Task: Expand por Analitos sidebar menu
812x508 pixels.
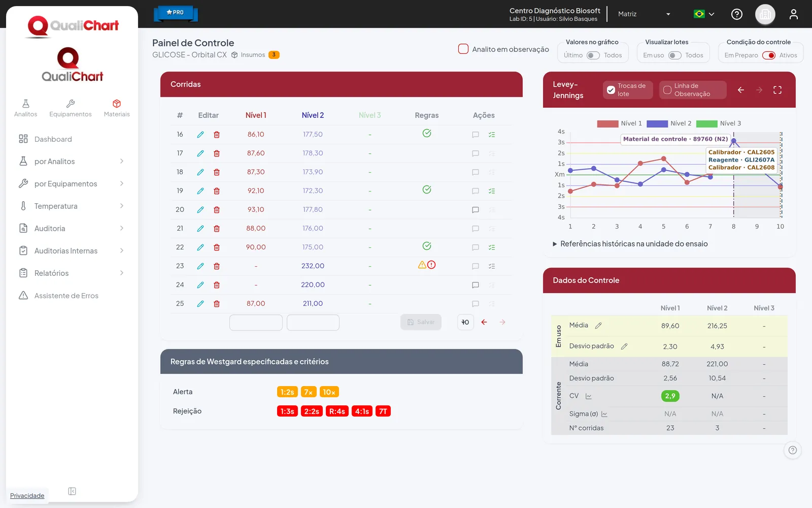Action: pos(72,162)
